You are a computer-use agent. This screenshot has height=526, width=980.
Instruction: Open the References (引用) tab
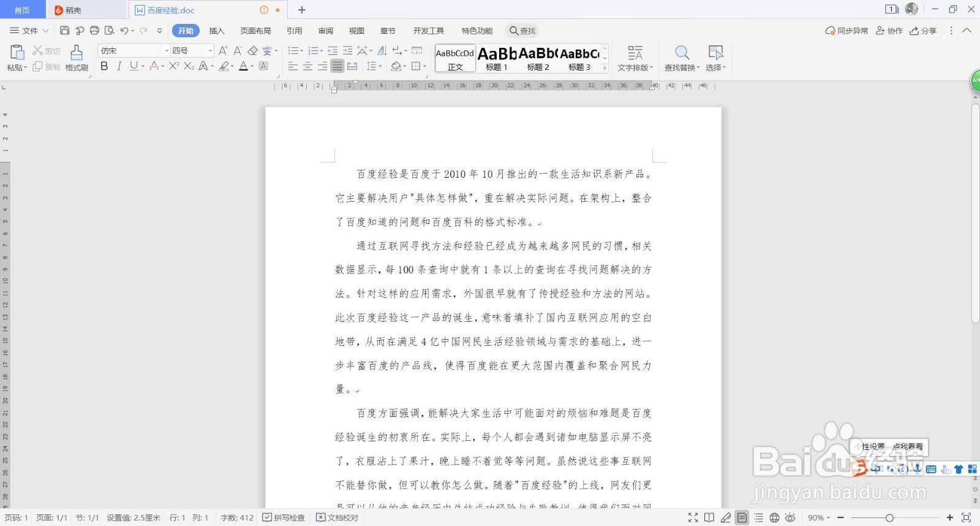[x=295, y=31]
